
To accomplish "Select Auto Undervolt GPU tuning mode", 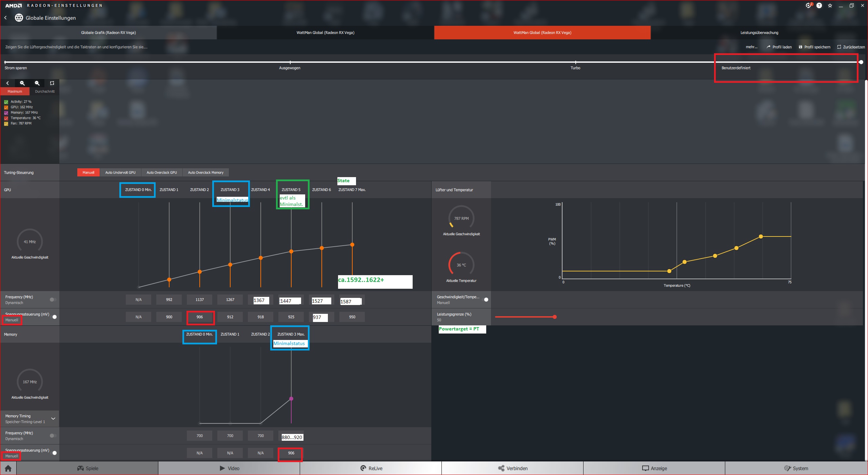I will coord(120,172).
